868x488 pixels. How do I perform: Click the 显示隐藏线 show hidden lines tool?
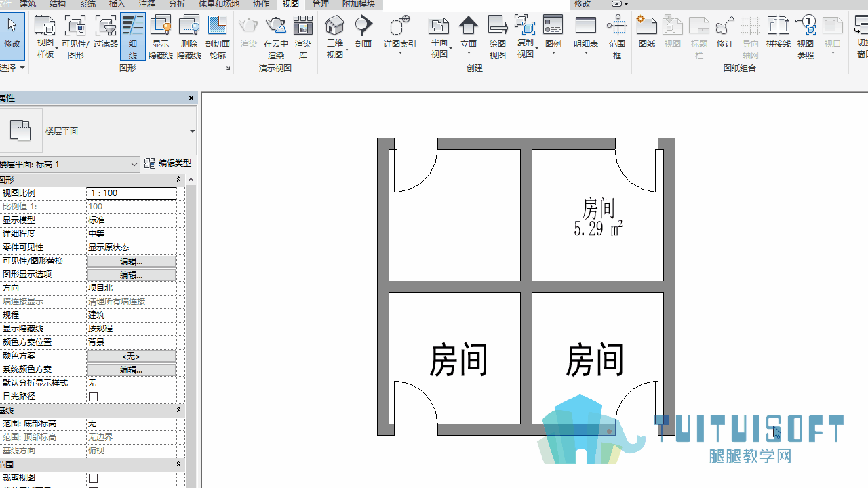tap(161, 37)
